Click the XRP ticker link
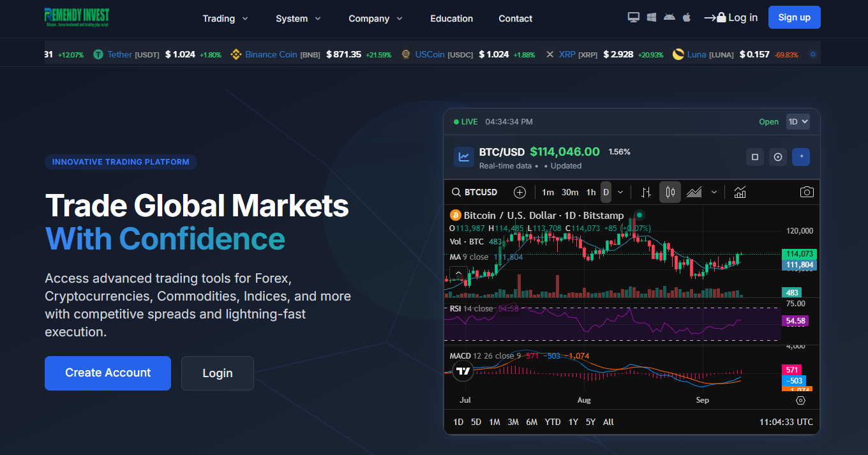 coord(567,55)
